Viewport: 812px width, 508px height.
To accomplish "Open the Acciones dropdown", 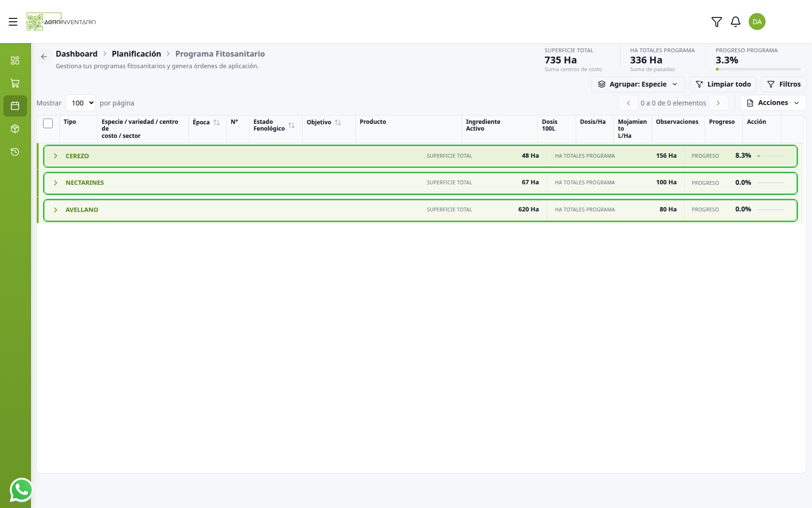I will tap(773, 103).
